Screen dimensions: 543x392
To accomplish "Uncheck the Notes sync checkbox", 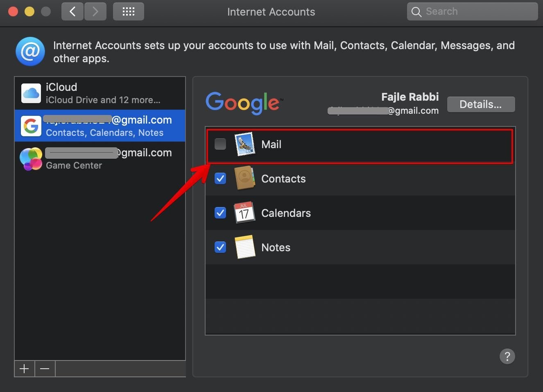I will point(220,247).
